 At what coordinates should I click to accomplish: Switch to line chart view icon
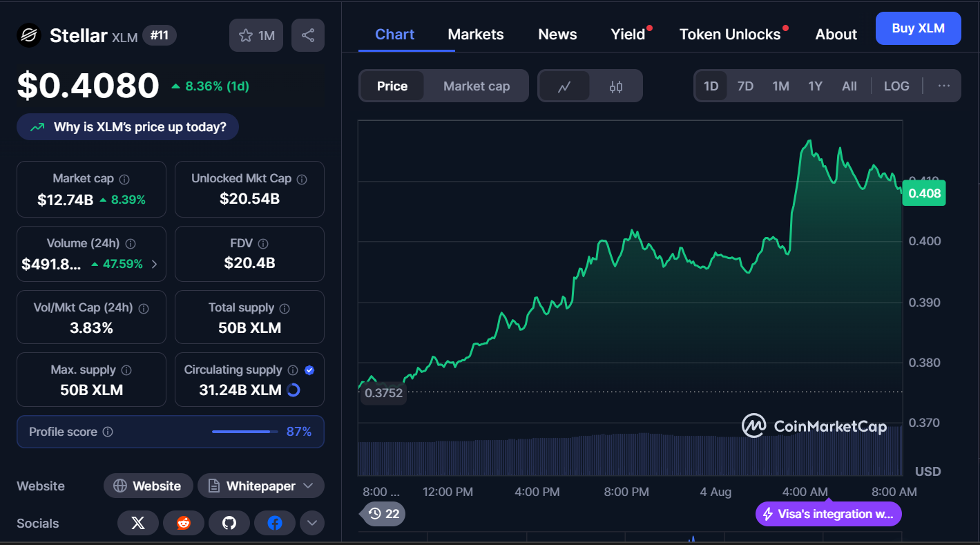tap(564, 86)
